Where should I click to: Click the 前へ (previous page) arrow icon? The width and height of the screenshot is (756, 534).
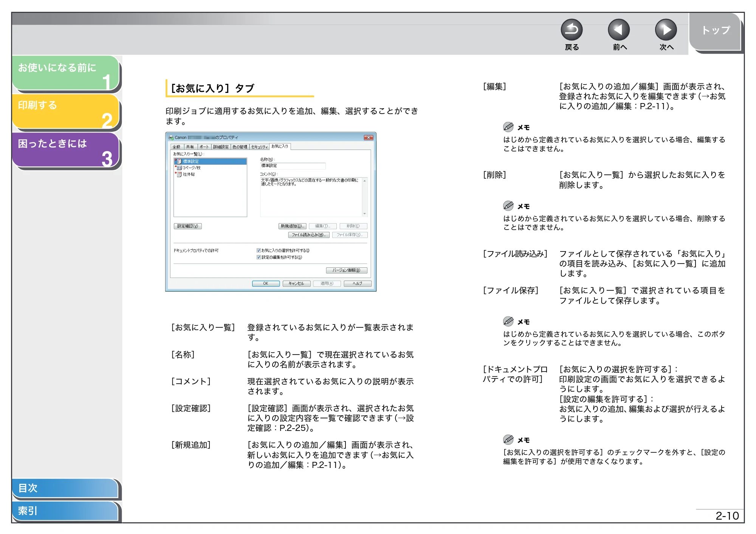click(x=619, y=30)
